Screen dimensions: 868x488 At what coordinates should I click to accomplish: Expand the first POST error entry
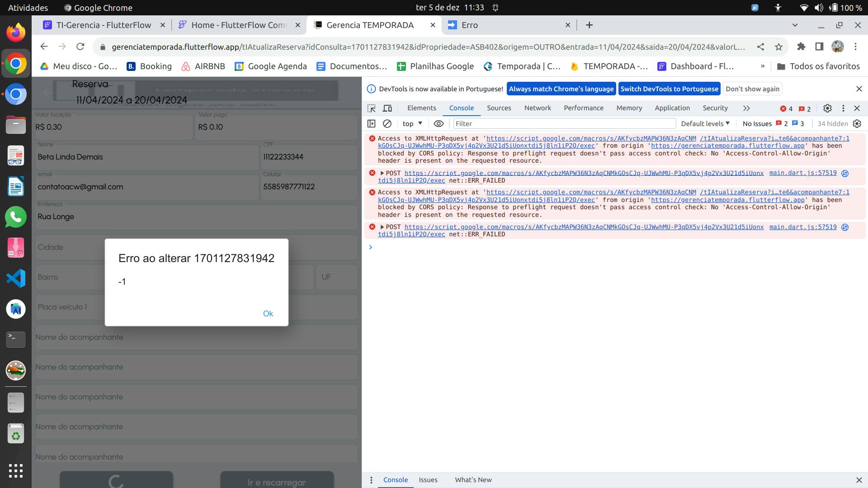pyautogui.click(x=382, y=173)
